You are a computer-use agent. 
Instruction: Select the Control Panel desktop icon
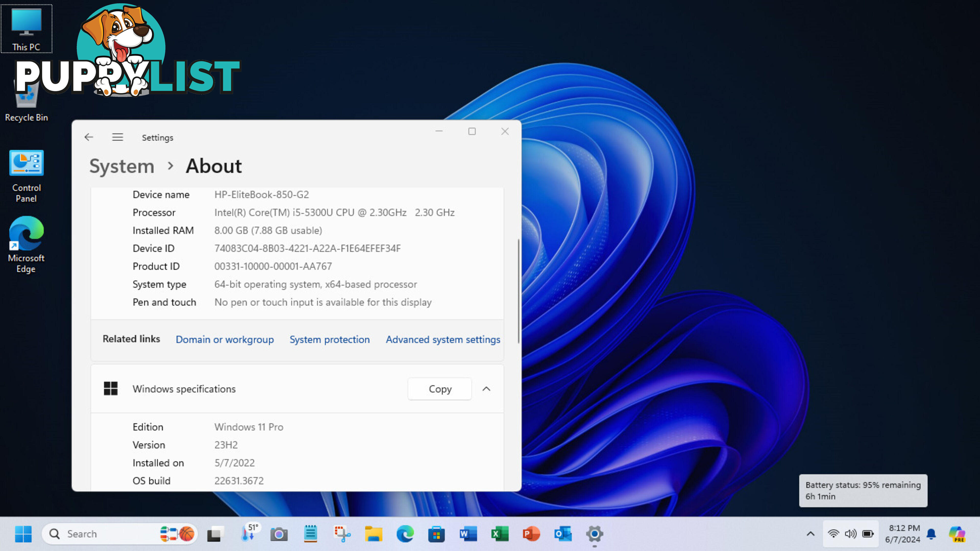coord(26,176)
